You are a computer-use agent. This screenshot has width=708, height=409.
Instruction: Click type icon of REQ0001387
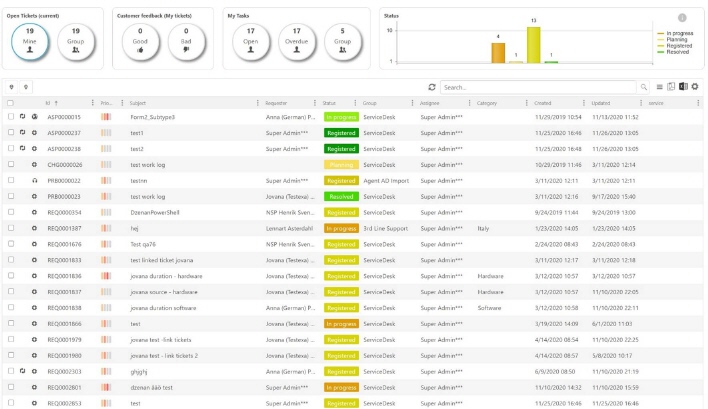[34, 228]
